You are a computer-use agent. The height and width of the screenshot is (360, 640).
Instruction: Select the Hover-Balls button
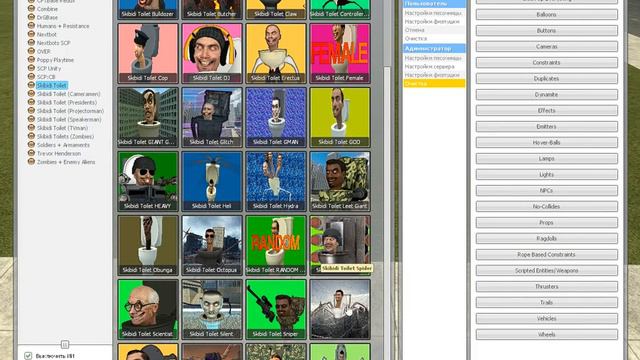547,142
